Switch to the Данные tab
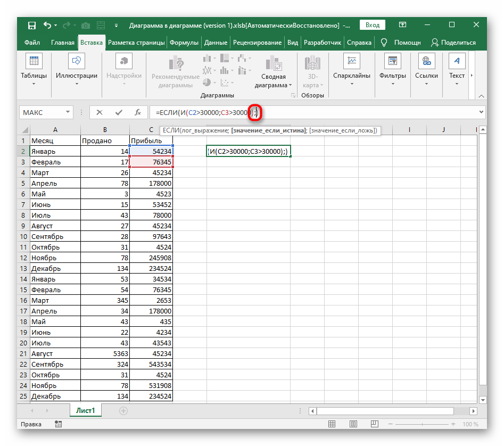The height and width of the screenshot is (446, 504). click(216, 43)
